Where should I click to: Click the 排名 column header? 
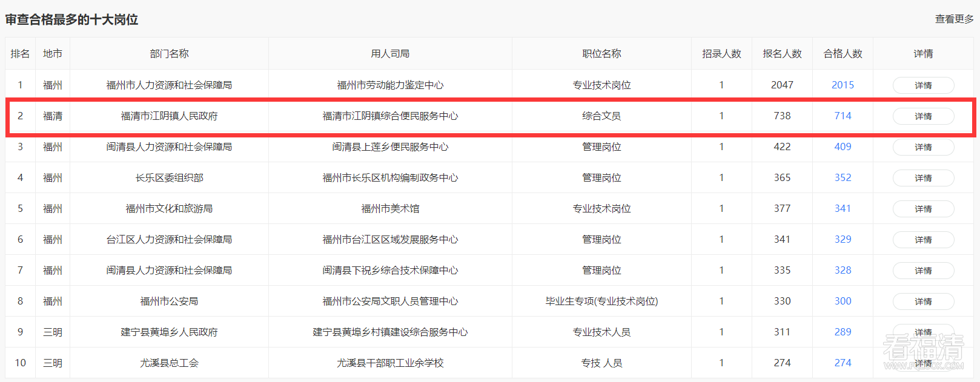point(20,53)
